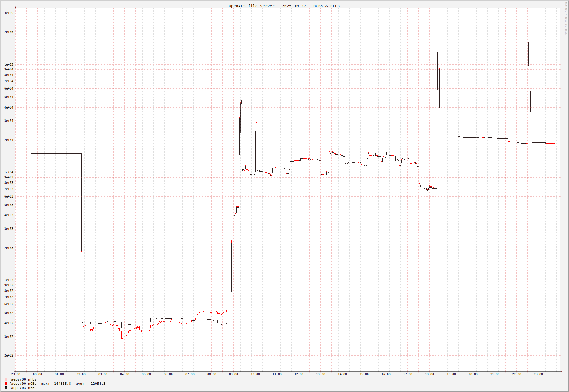Select the faepsv00 nCBs legend label

[23, 384]
